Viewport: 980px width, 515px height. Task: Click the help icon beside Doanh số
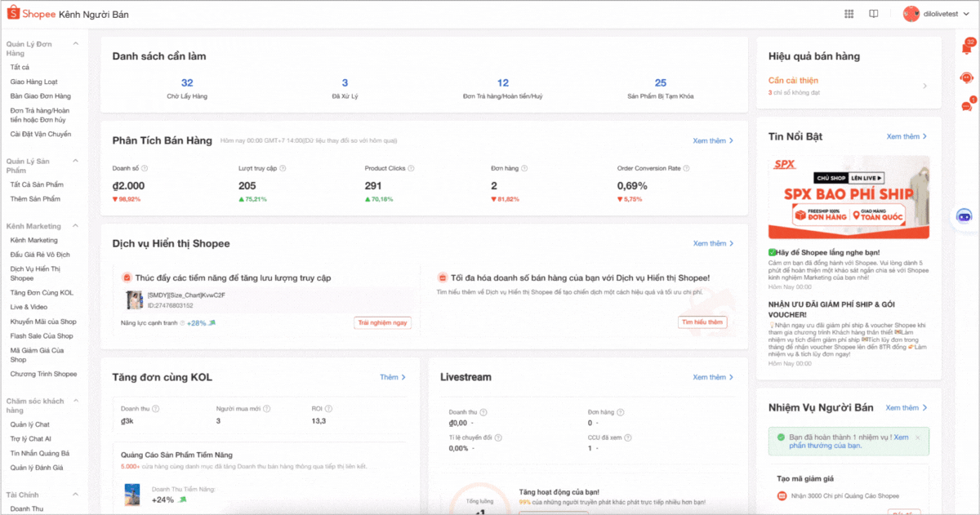pyautogui.click(x=145, y=169)
